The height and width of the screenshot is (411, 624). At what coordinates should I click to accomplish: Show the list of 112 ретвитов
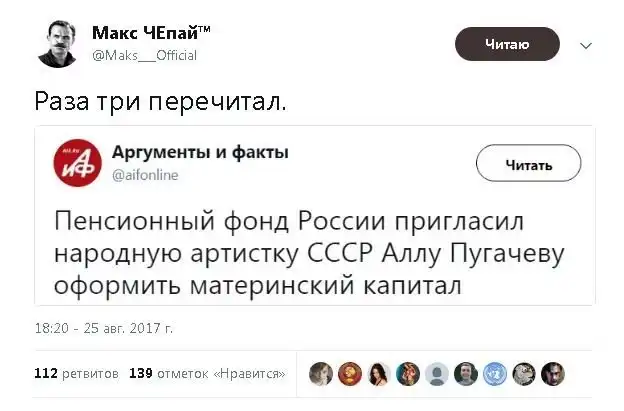[x=76, y=374]
